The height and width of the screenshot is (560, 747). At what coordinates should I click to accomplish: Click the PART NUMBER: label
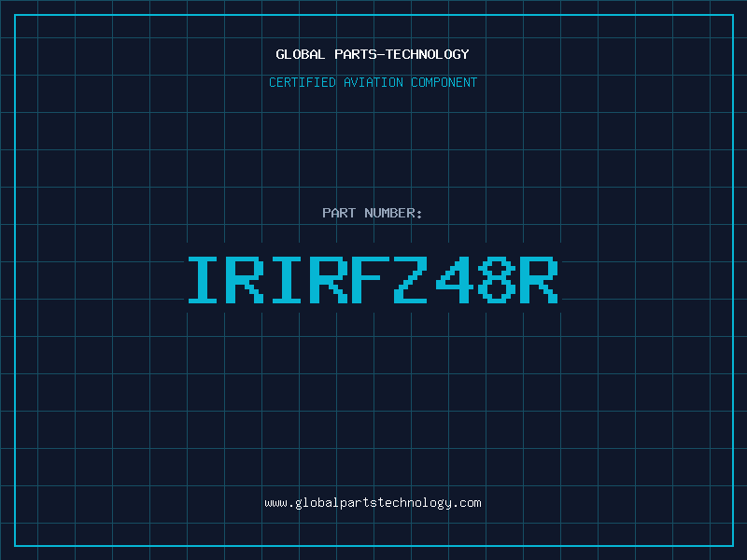[373, 213]
